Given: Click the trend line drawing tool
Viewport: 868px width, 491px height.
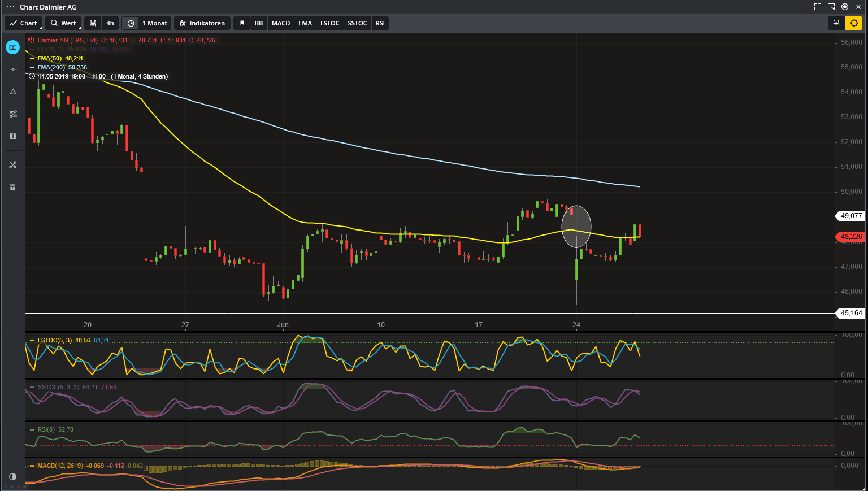Looking at the screenshot, I should pyautogui.click(x=13, y=114).
